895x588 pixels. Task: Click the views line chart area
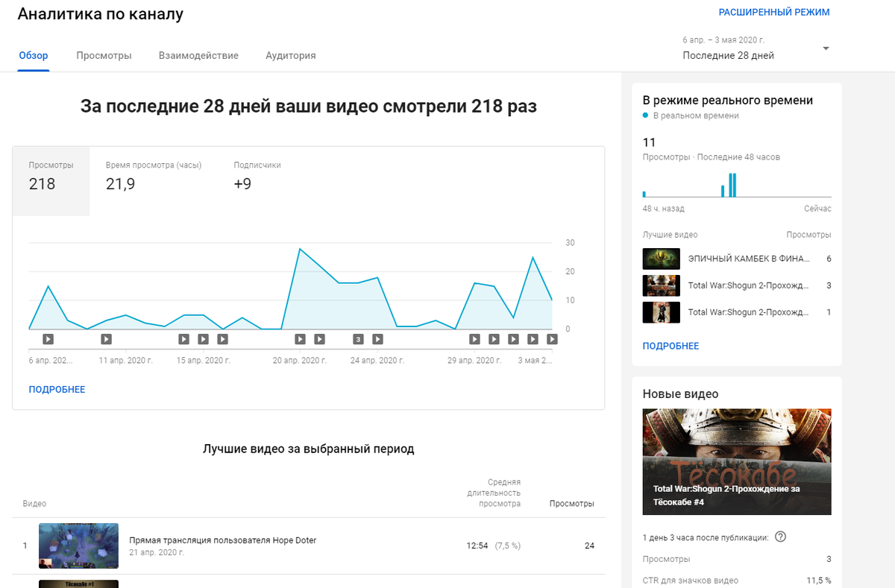[290, 285]
